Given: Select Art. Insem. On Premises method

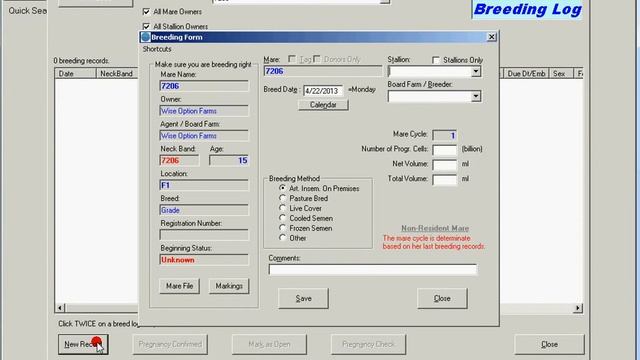Looking at the screenshot, I should 282,188.
